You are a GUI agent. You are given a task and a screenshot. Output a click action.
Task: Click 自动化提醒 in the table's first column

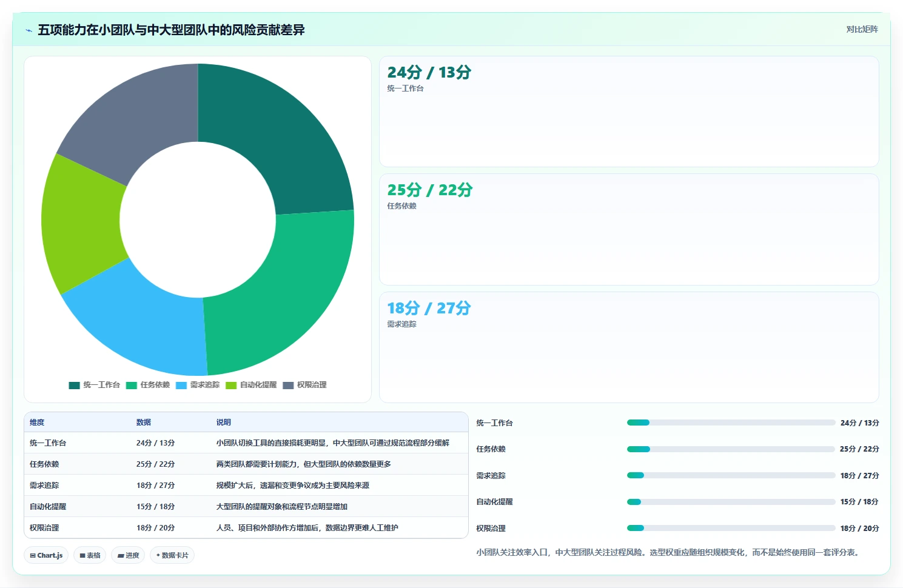pyautogui.click(x=48, y=507)
